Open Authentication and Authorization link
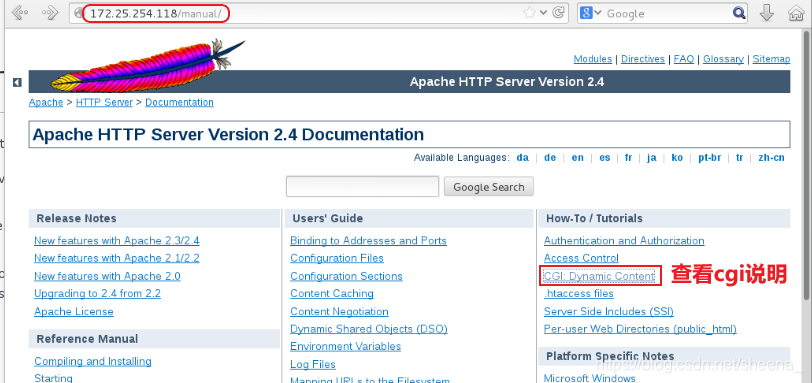 (x=624, y=241)
